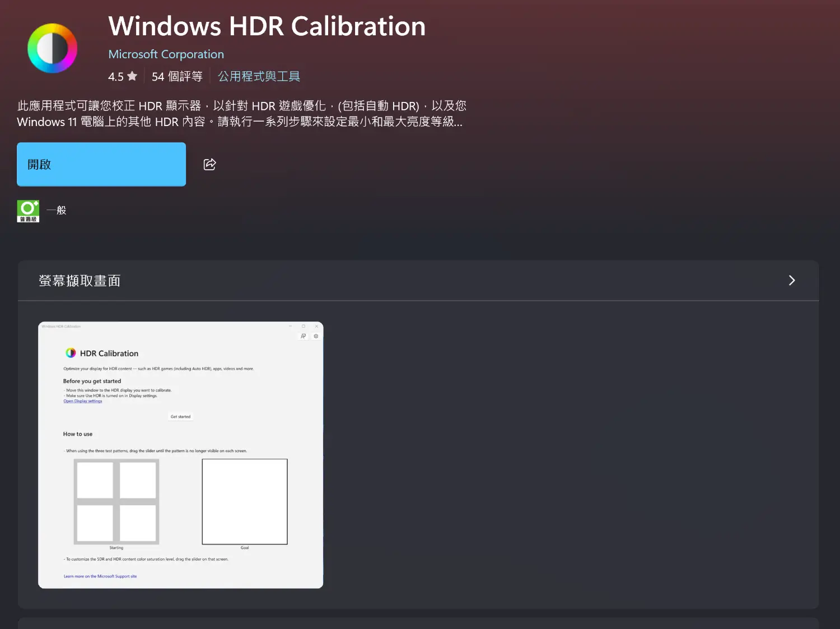Click the 一般 rating label
This screenshot has height=629, width=840.
pyautogui.click(x=57, y=211)
